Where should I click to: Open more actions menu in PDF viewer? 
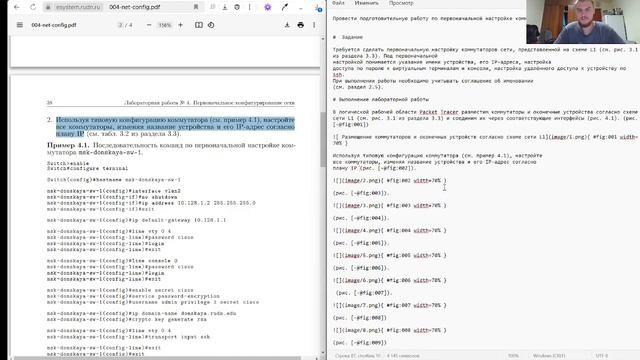pyautogui.click(x=314, y=25)
